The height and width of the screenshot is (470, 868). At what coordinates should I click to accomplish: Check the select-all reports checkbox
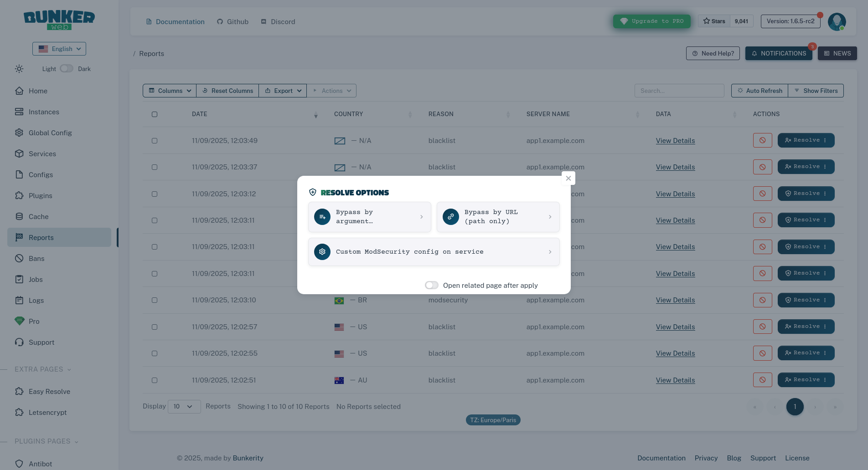[x=155, y=114]
